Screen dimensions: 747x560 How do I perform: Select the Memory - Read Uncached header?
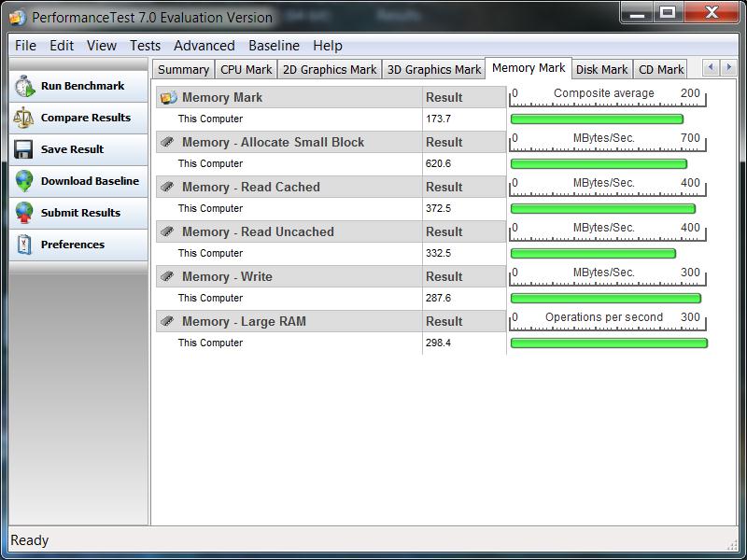point(258,231)
